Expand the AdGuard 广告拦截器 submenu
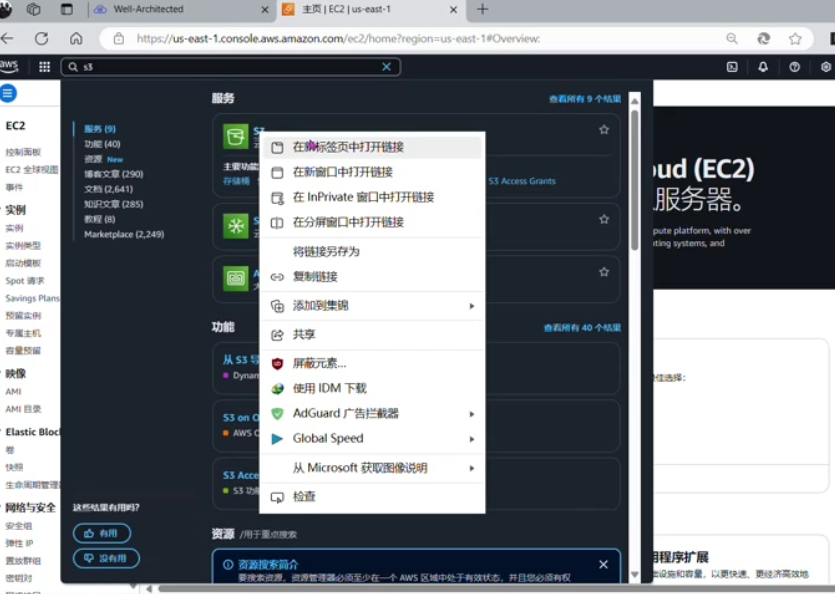The image size is (835, 594). (372, 413)
